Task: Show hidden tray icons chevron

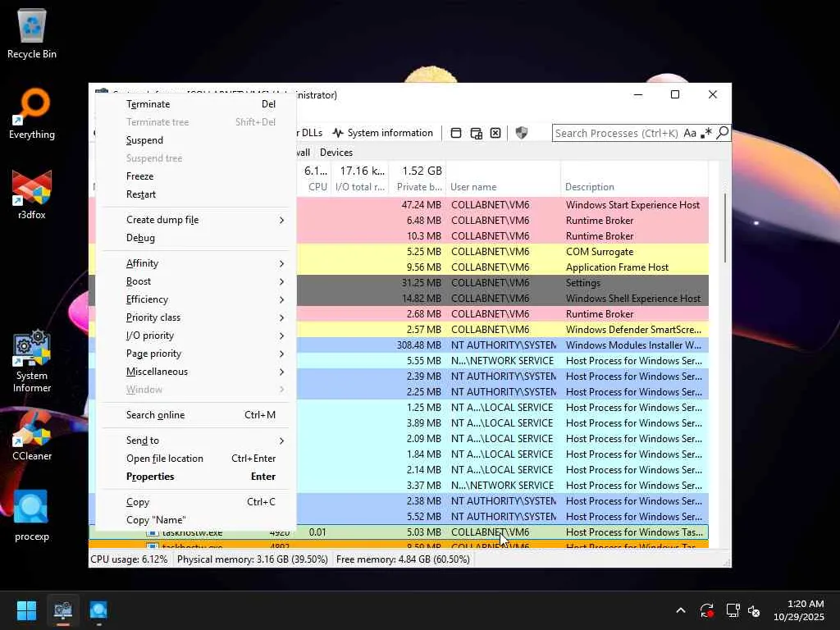Action: pyautogui.click(x=680, y=610)
